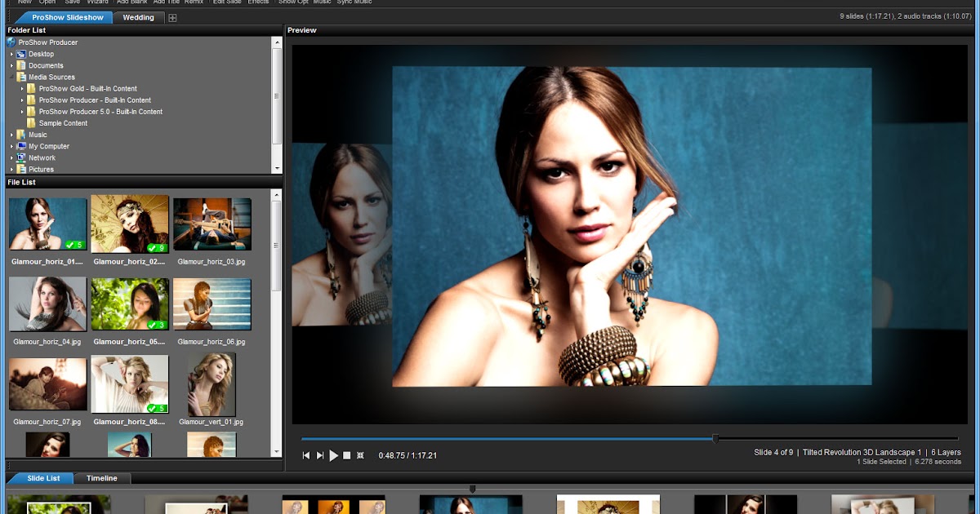Click the Folder List scrollbar down arrow

coord(277,169)
